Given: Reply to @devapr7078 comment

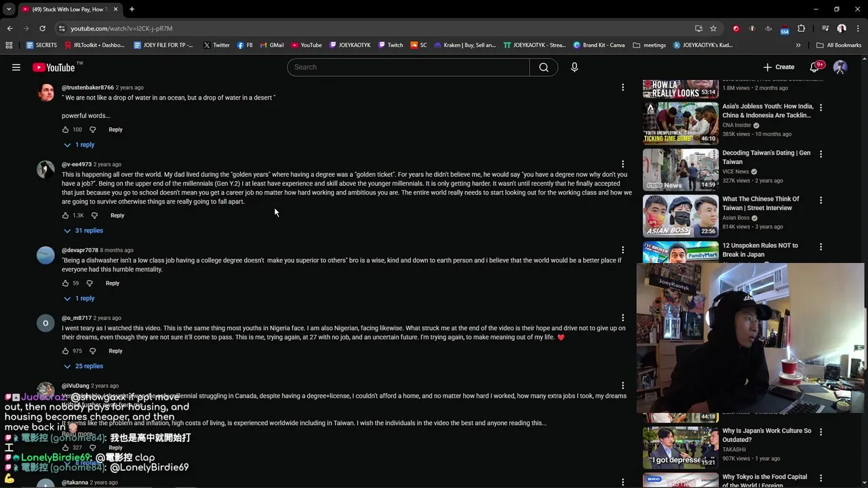Looking at the screenshot, I should pyautogui.click(x=113, y=283).
